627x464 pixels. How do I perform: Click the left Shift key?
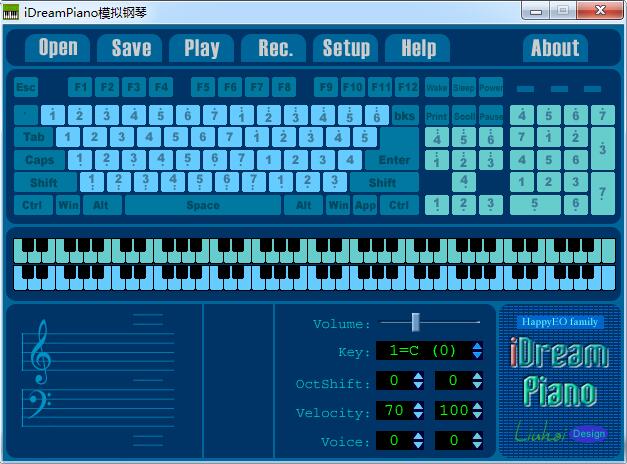click(x=45, y=183)
